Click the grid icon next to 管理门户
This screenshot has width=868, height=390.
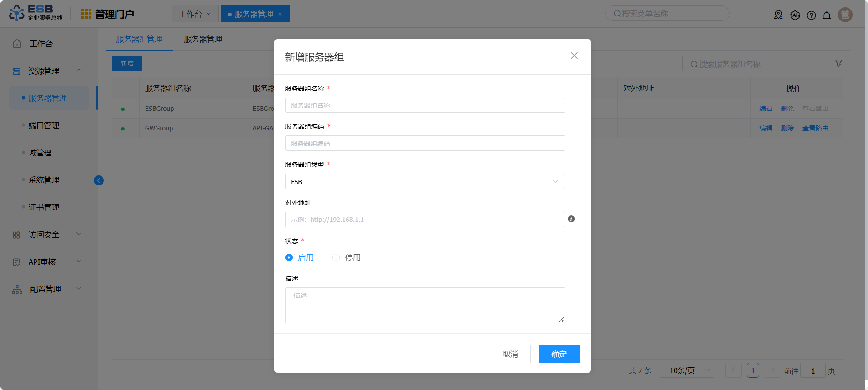[86, 14]
